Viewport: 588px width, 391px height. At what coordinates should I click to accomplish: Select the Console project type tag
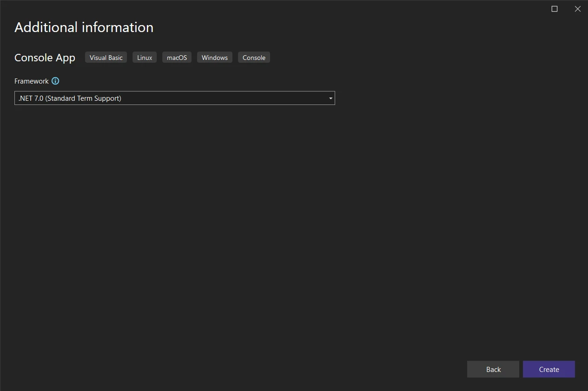[x=254, y=58]
